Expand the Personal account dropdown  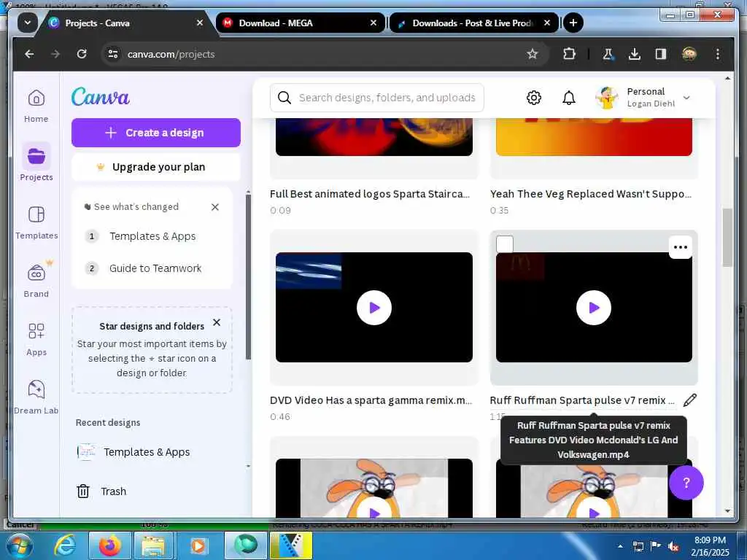(686, 98)
